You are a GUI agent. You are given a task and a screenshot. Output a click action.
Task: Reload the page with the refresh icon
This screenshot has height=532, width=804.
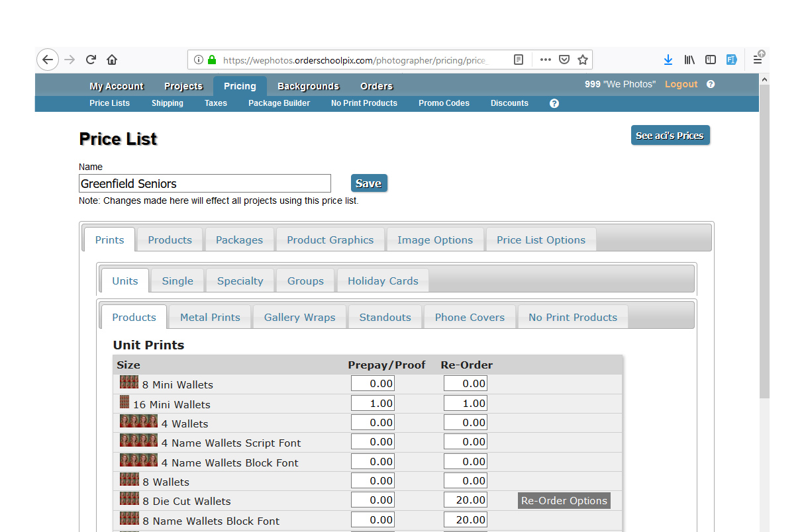(x=91, y=60)
